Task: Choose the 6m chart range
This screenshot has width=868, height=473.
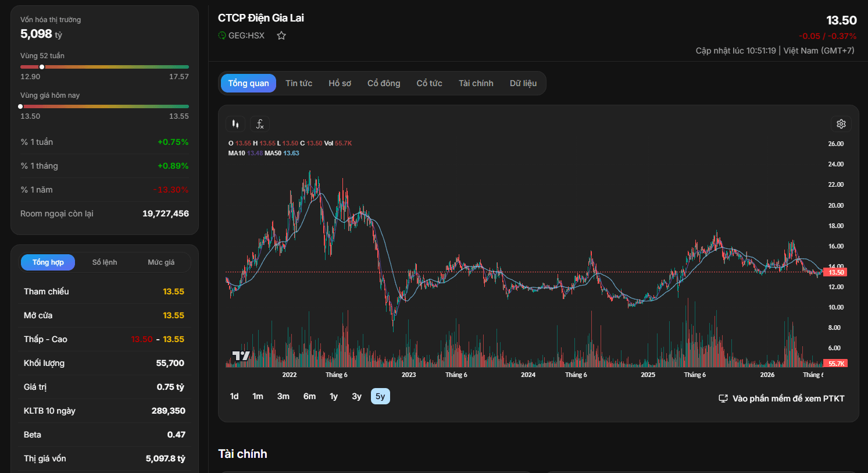Action: coord(309,396)
